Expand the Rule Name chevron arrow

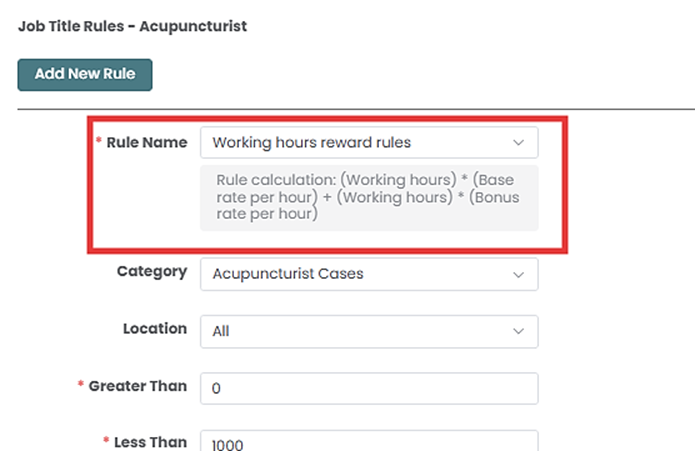[x=518, y=143]
